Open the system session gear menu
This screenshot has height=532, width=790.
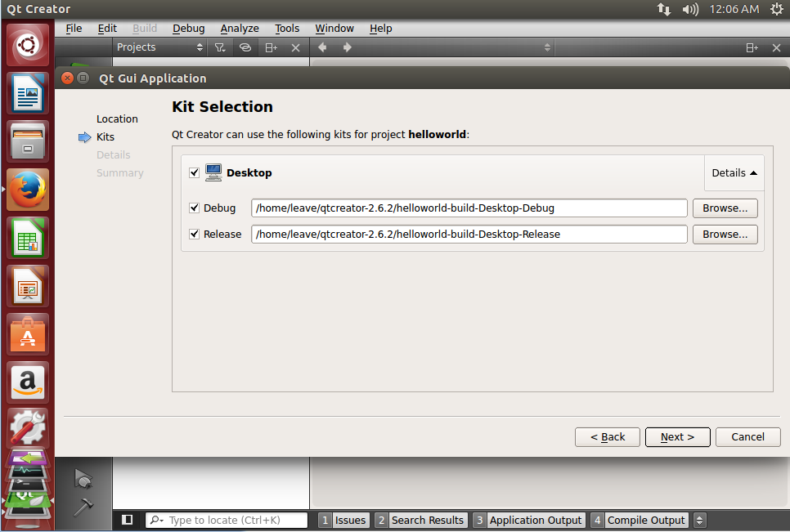[776, 9]
